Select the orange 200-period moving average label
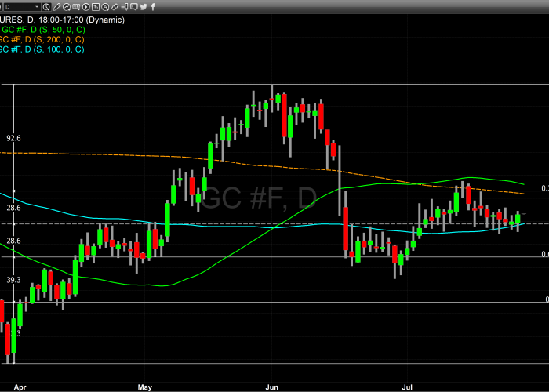549x392 pixels. pos(42,39)
